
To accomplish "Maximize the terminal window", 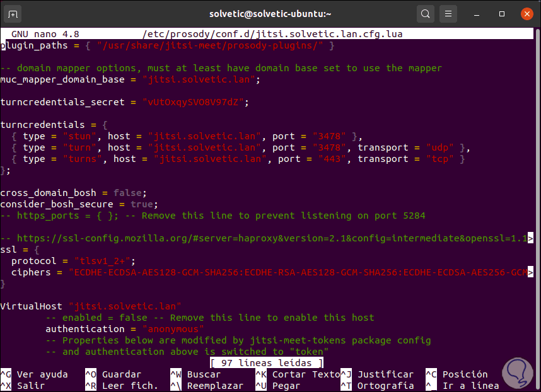I will (x=502, y=14).
